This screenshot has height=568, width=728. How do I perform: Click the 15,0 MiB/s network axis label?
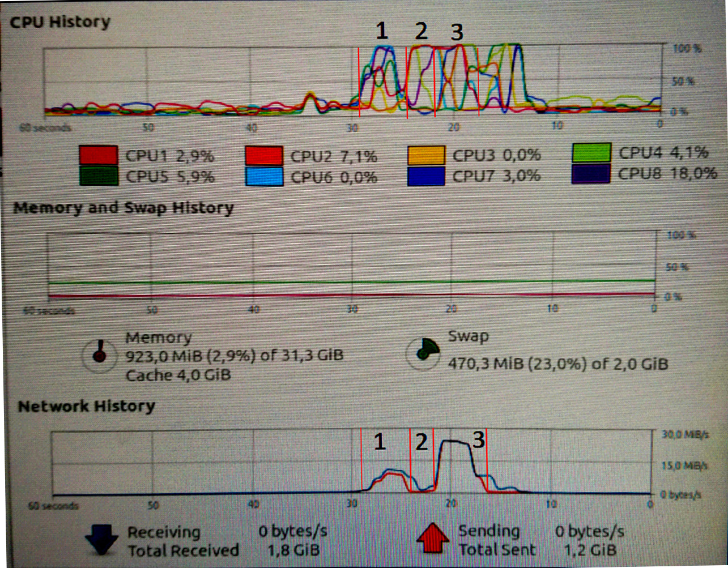(x=685, y=465)
